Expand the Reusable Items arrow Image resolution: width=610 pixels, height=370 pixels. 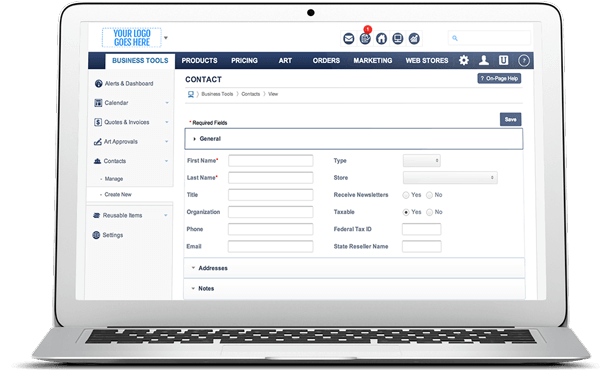point(166,216)
